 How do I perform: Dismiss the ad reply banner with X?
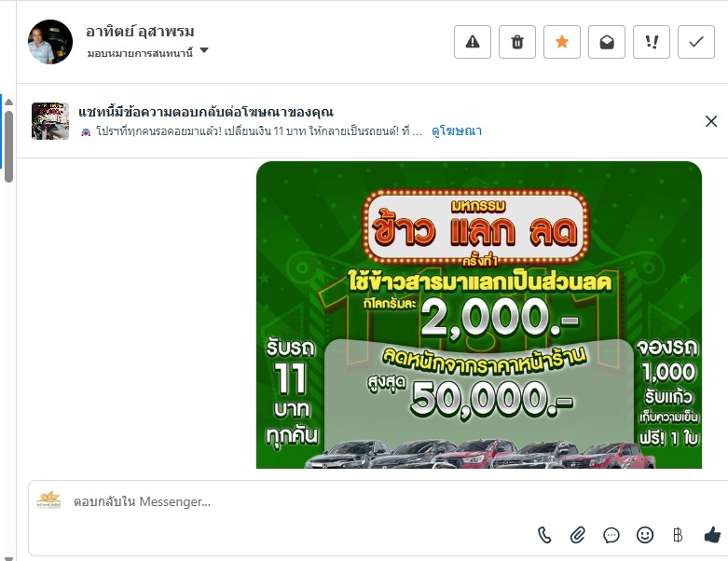711,121
